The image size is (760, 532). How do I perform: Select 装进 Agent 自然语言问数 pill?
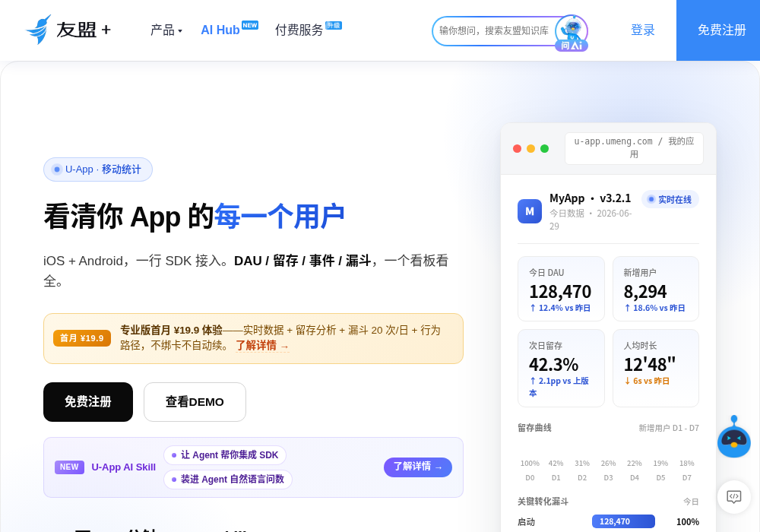228,480
